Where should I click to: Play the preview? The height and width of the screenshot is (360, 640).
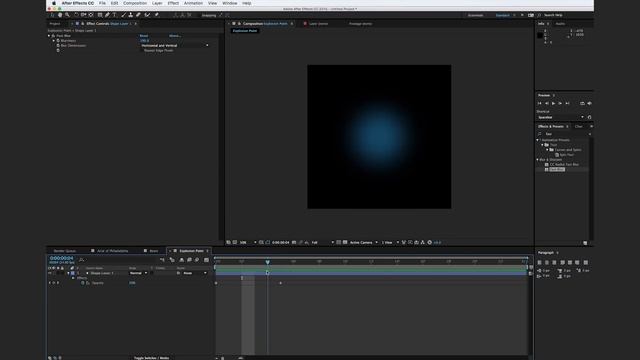[x=553, y=104]
